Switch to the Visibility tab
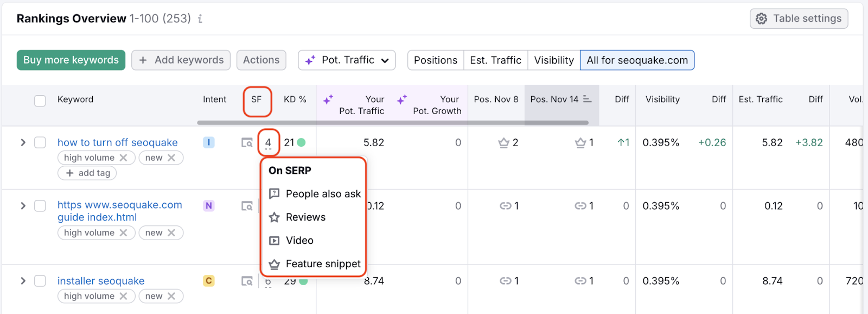This screenshot has width=868, height=314. [x=553, y=60]
